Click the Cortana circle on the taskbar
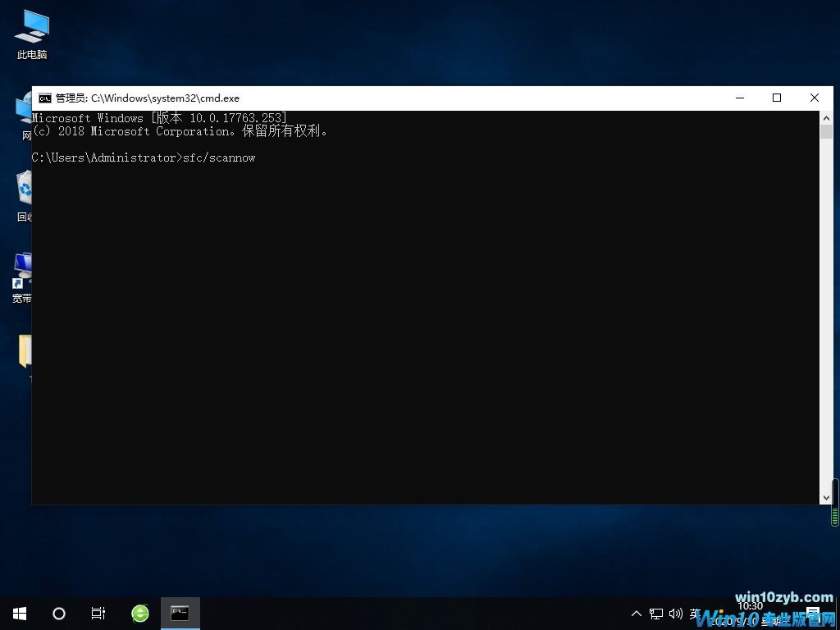Viewport: 840px width, 630px height. coord(58,613)
